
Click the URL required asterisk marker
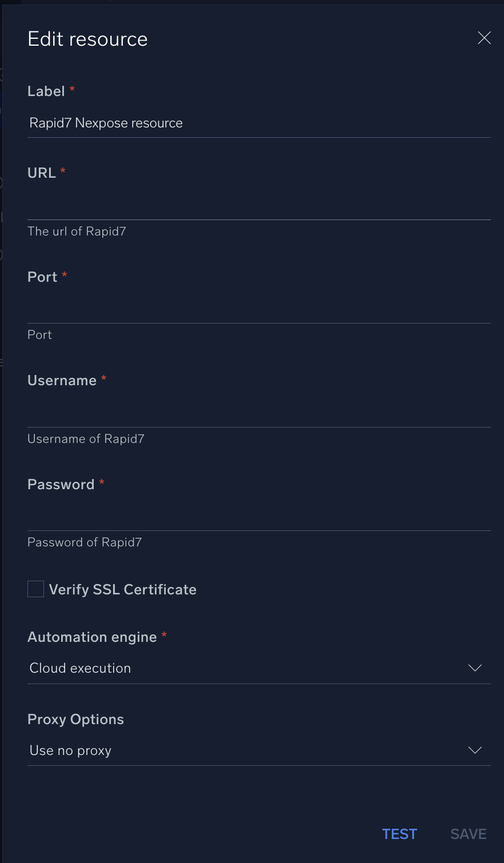click(x=62, y=170)
